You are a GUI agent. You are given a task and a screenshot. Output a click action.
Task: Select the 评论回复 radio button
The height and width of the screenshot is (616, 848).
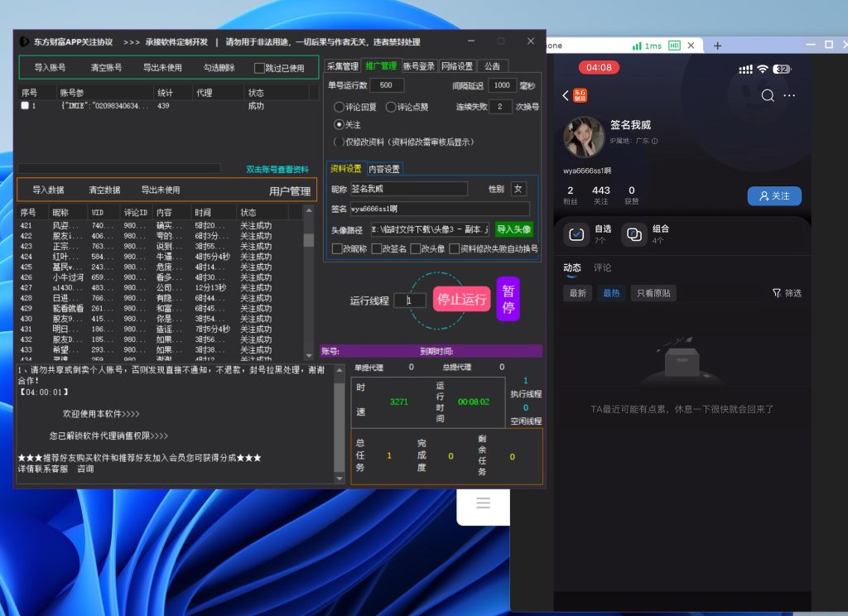click(339, 107)
